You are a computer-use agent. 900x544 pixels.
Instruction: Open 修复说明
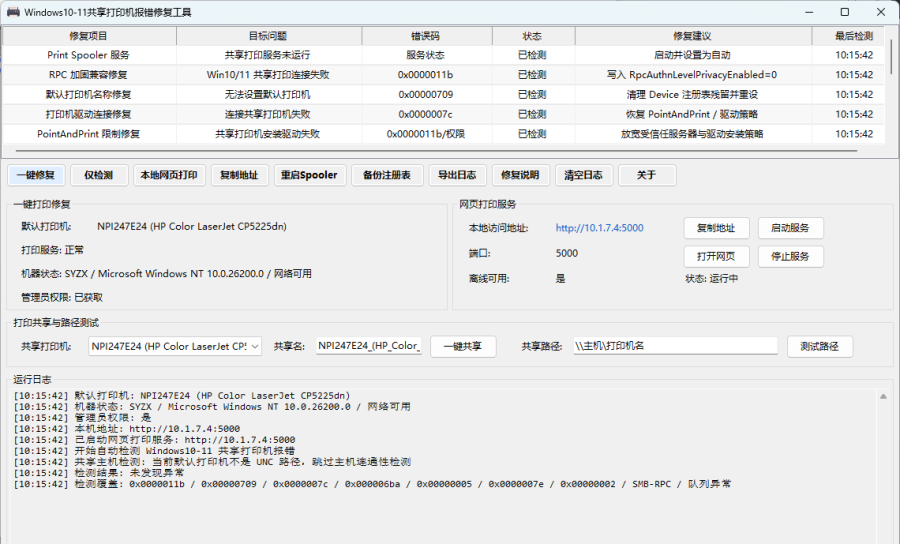click(x=521, y=175)
